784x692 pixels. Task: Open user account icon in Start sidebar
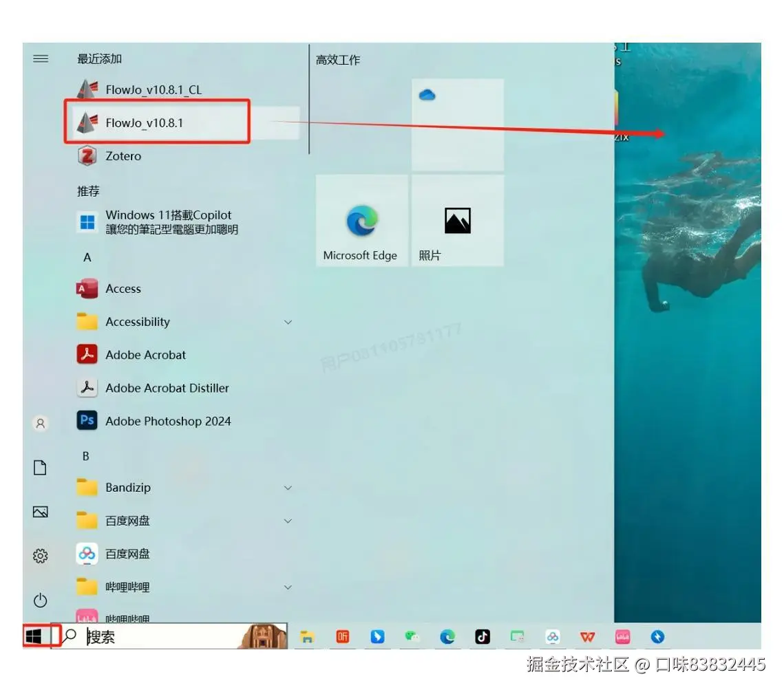coord(41,424)
